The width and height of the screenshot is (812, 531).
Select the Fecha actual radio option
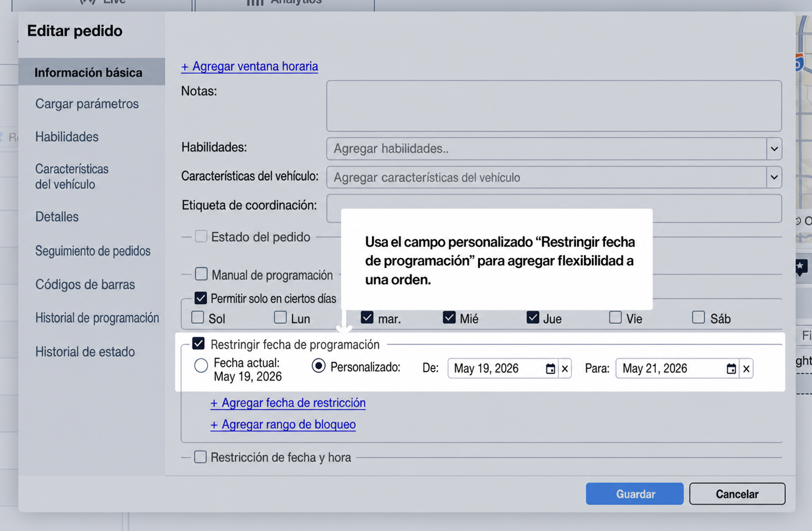[201, 365]
